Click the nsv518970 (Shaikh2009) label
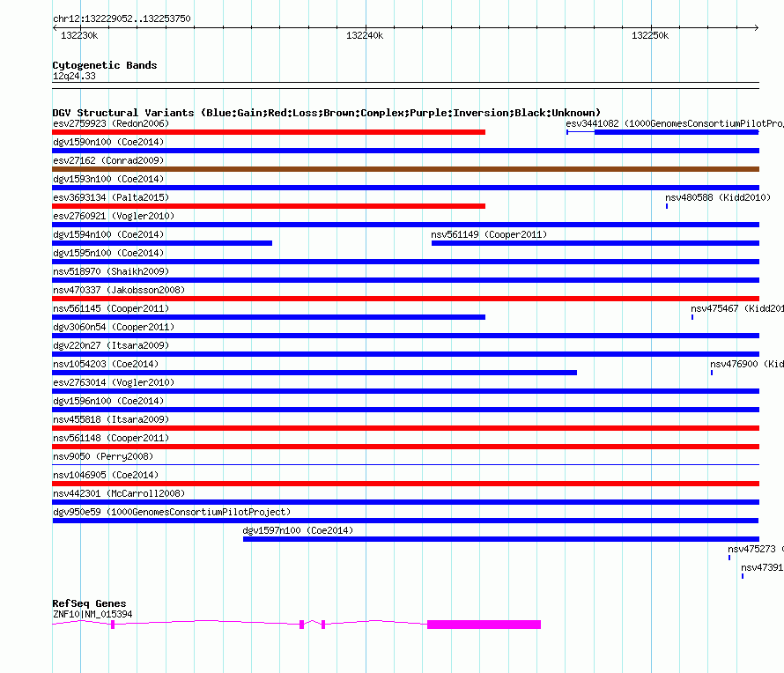 pos(111,271)
